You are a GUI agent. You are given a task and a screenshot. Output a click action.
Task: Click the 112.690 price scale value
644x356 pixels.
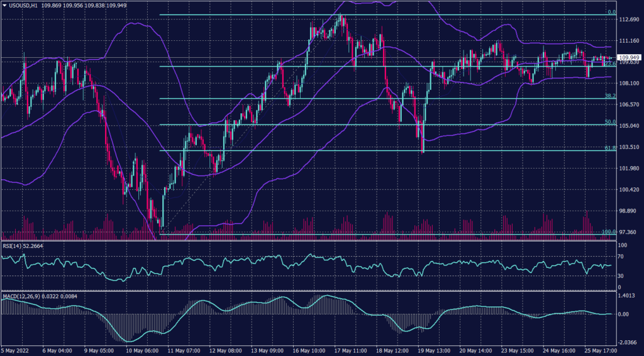[x=629, y=19]
